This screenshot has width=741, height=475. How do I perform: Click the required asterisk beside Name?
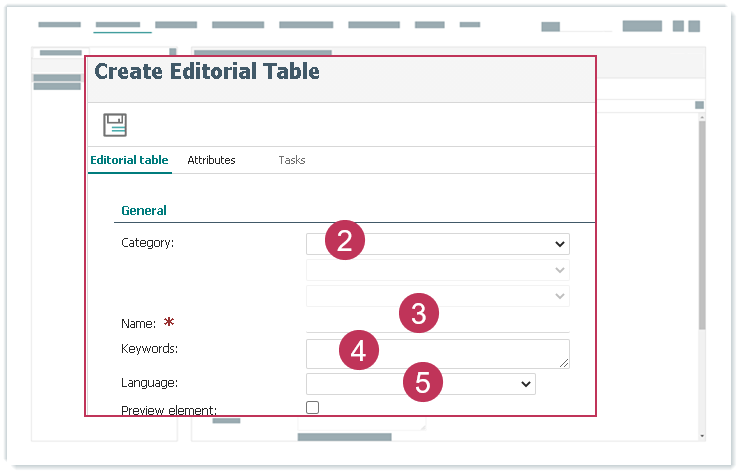coord(169,322)
